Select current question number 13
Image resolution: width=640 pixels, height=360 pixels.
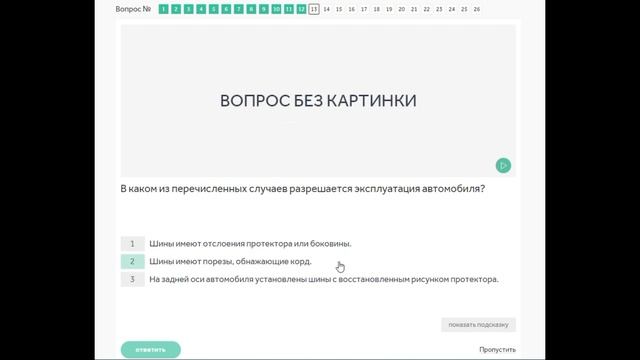[x=314, y=9]
